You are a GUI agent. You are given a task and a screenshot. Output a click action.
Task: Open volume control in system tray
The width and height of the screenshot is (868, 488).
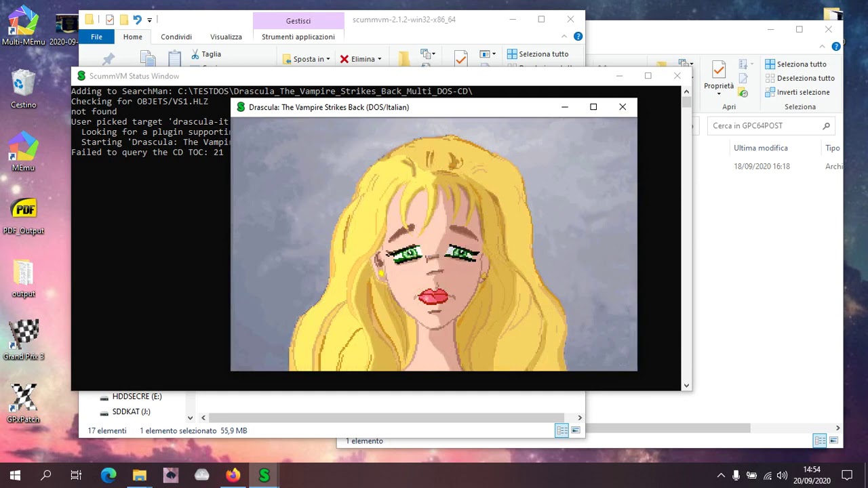coord(783,475)
